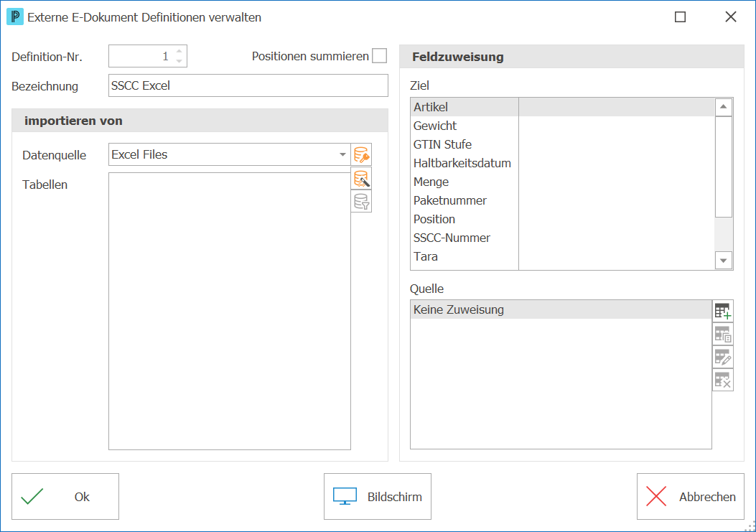The height and width of the screenshot is (532, 756).
Task: Click the data source key configuration icon
Action: [x=361, y=155]
